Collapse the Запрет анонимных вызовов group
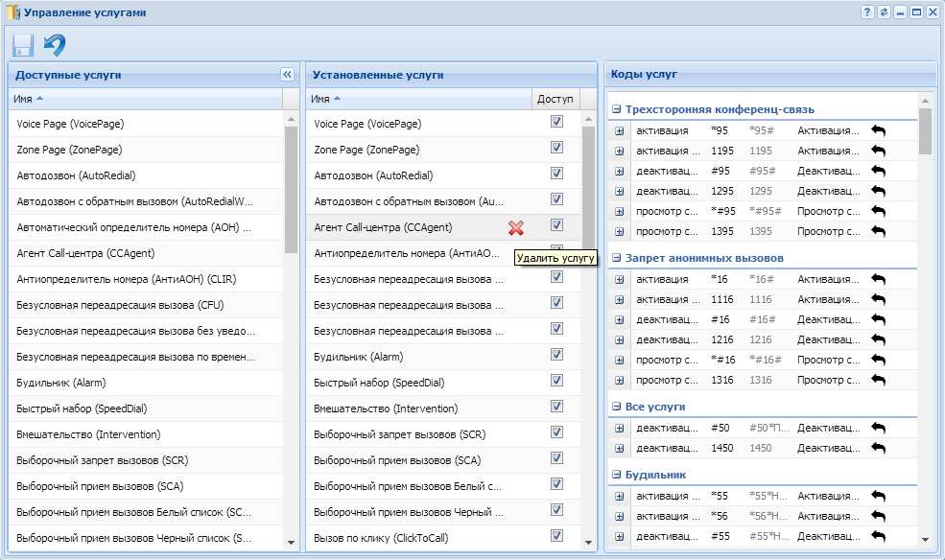945x560 pixels. point(617,258)
